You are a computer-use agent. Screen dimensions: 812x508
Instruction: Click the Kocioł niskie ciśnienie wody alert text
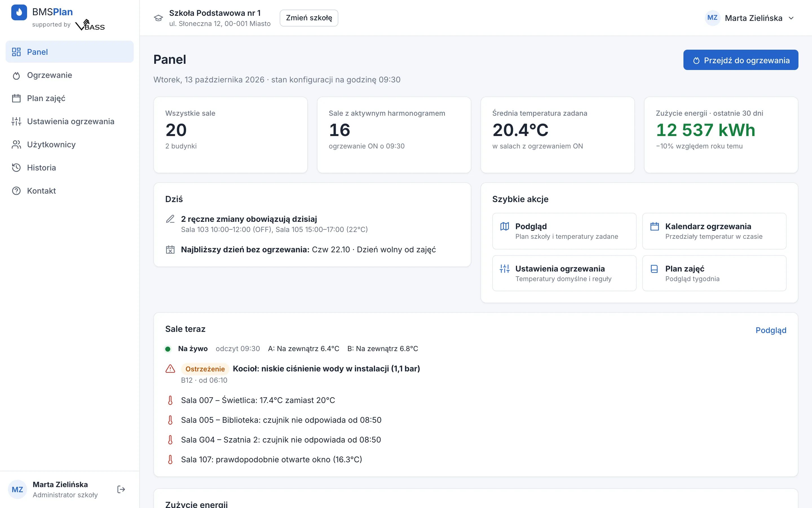tap(326, 369)
